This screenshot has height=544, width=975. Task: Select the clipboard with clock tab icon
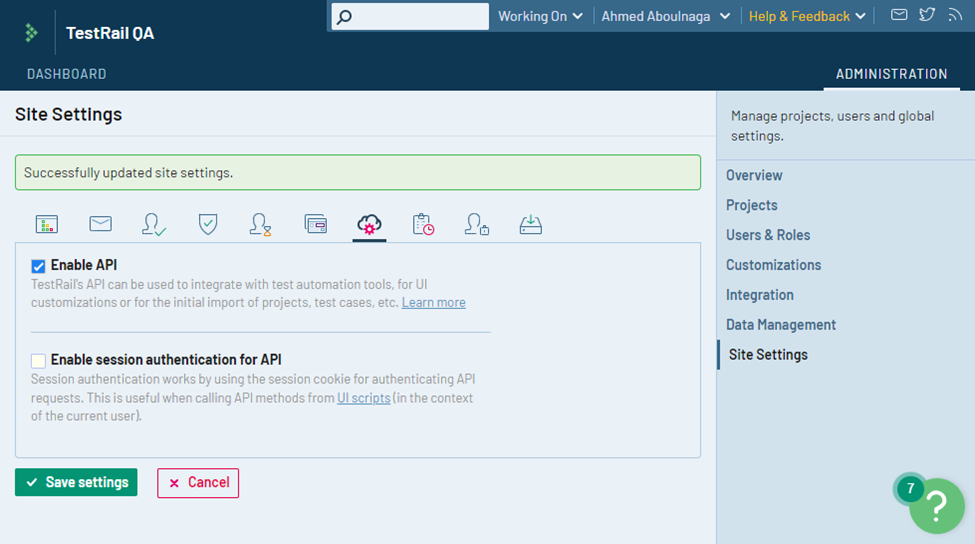(x=423, y=224)
